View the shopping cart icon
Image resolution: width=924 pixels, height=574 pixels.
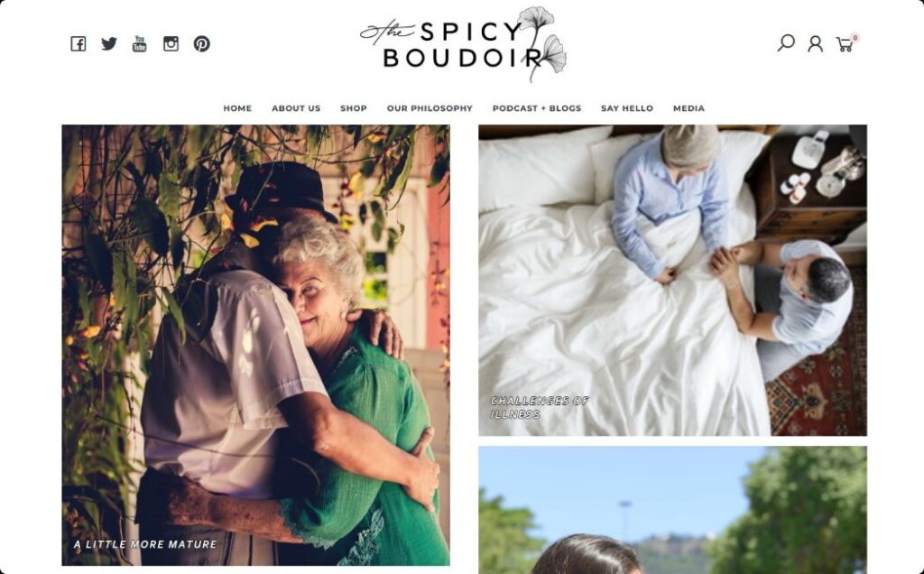(845, 43)
